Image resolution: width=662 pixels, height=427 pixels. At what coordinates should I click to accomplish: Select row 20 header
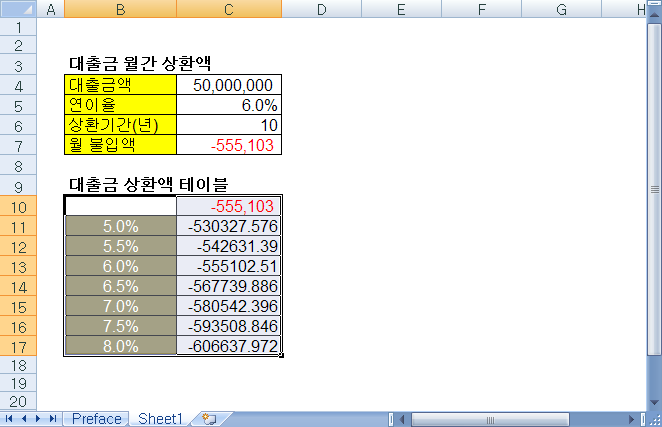(18, 401)
